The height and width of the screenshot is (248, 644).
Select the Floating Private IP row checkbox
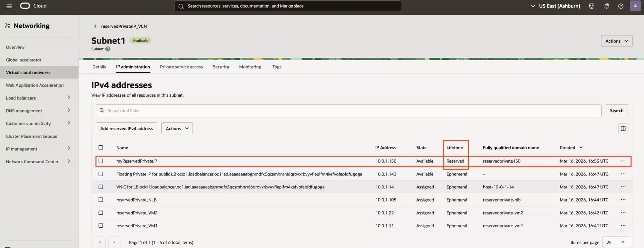(x=101, y=174)
